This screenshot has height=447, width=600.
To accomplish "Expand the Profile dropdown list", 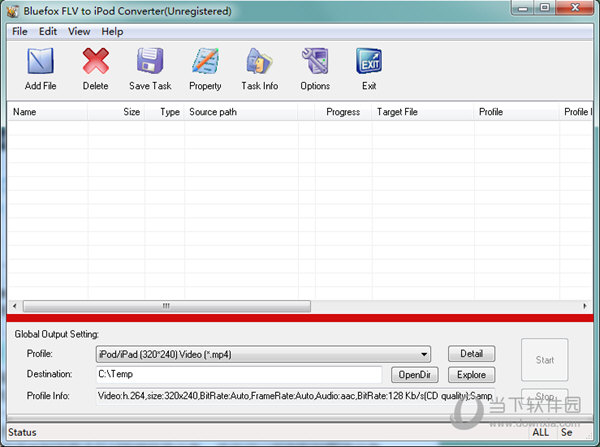I will [x=424, y=354].
